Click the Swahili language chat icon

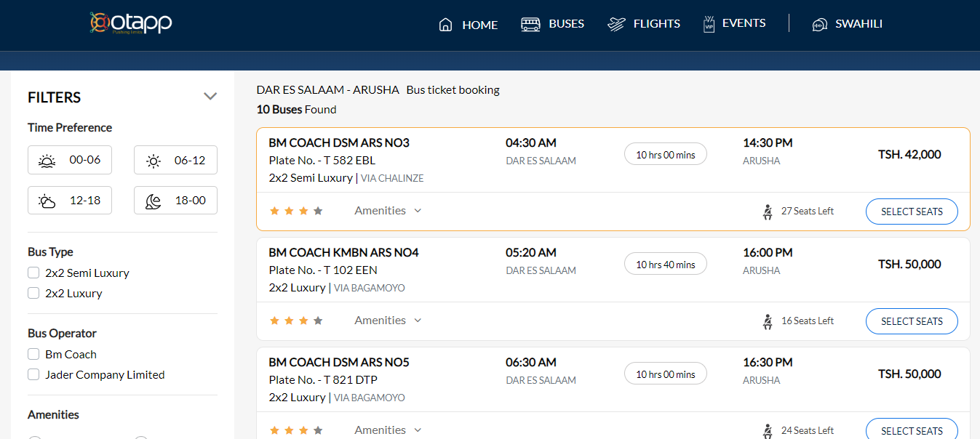coord(820,25)
